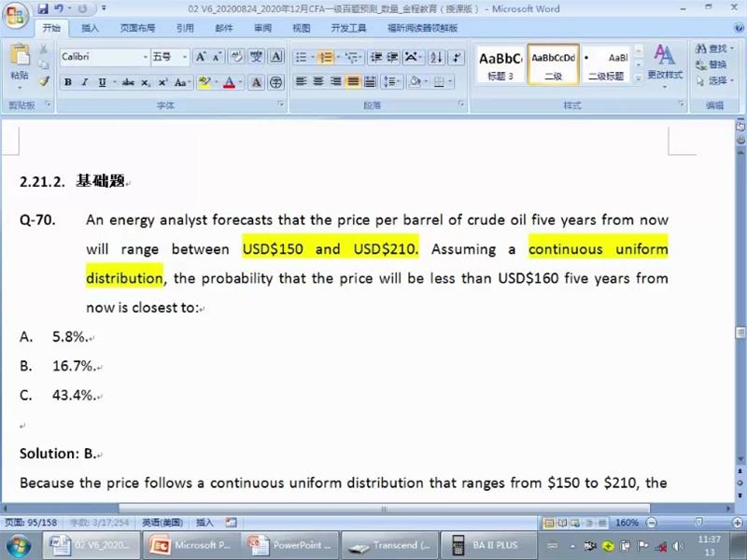Screen dimensions: 747x560
Task: Zoom in with plus button
Action: [738, 523]
